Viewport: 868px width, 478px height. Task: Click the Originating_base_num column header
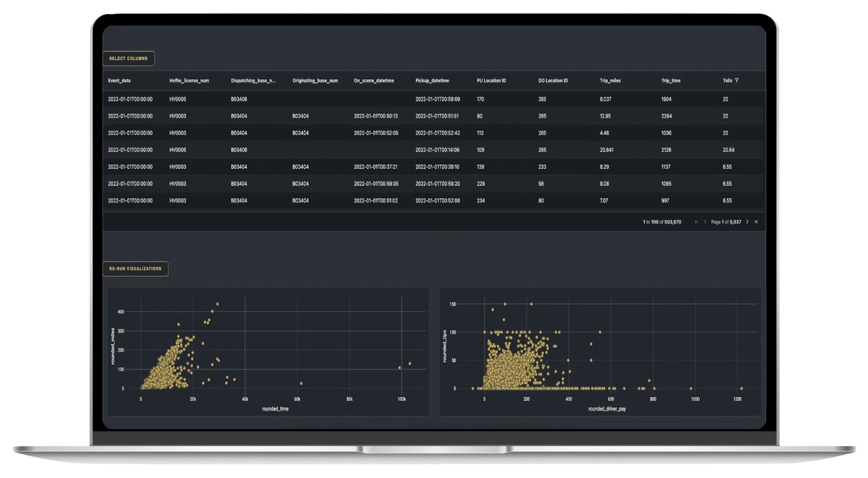click(315, 81)
